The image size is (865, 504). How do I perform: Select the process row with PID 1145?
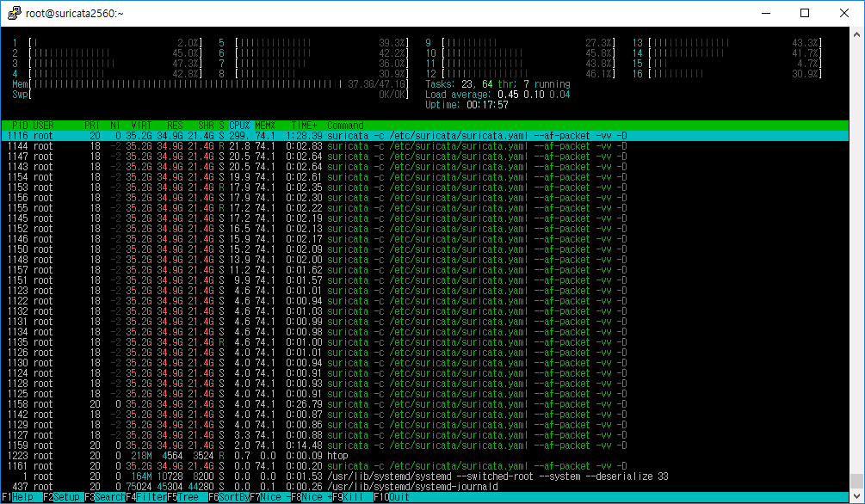pos(425,218)
